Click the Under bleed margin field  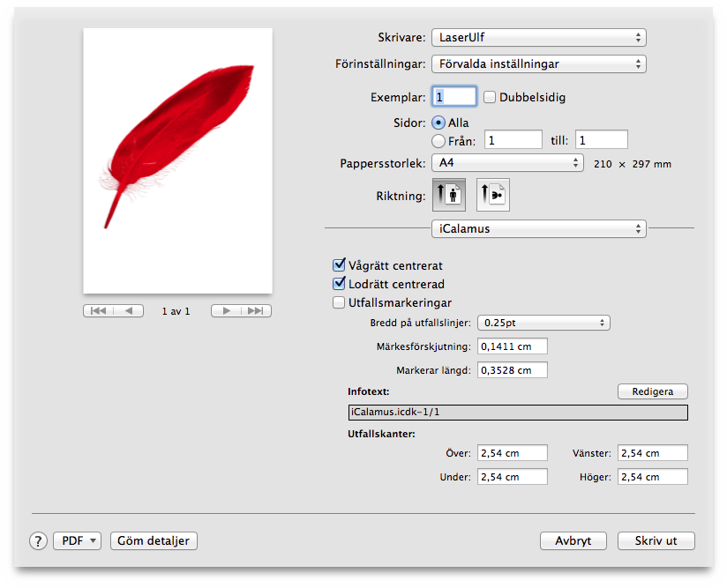(x=513, y=476)
